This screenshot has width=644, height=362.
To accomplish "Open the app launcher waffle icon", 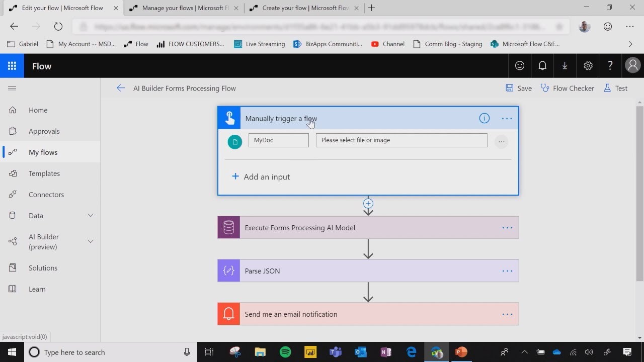I will click(x=12, y=66).
